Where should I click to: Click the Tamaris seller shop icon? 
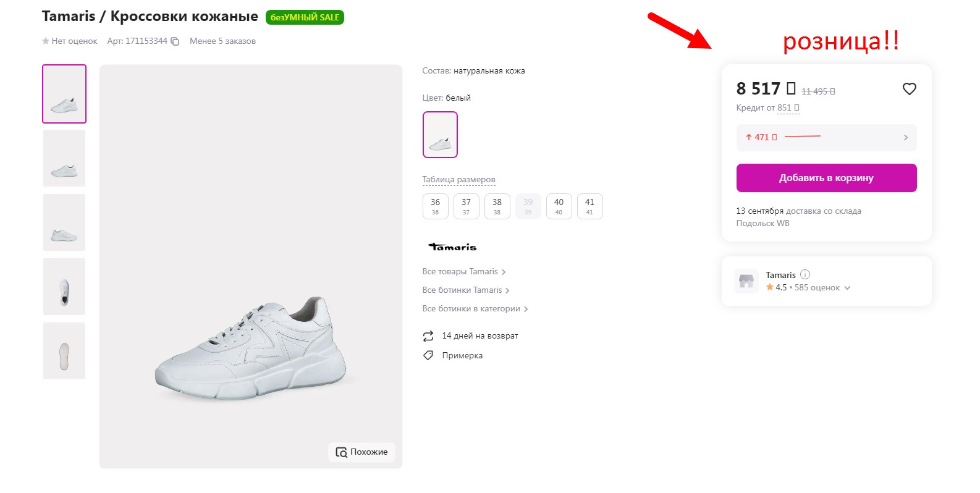click(746, 281)
